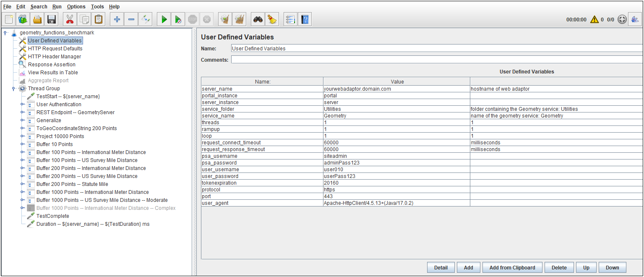Open the Options menu
This screenshot has height=277, width=644.
(x=76, y=7)
